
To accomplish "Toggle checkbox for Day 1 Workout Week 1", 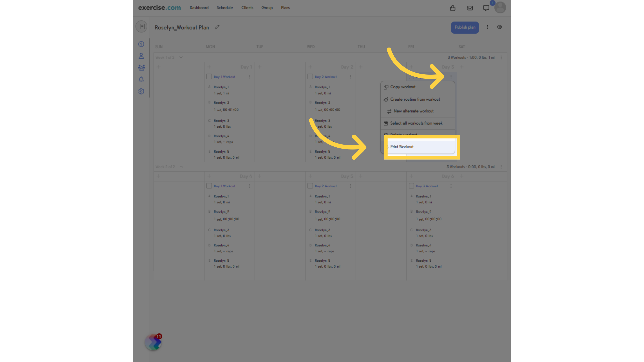I will coord(209,76).
